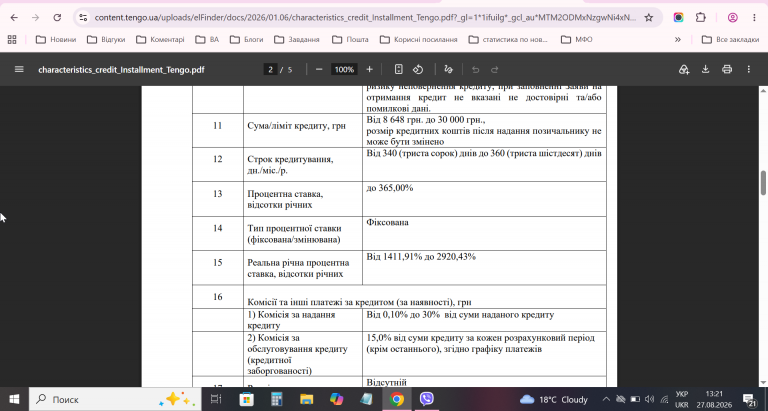
Task: Download the PDF file
Action: click(705, 70)
